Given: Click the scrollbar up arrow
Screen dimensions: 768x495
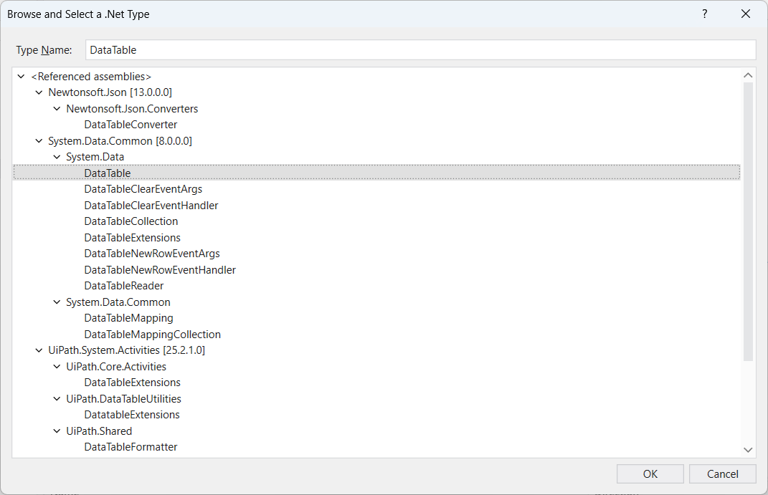Looking at the screenshot, I should click(748, 75).
